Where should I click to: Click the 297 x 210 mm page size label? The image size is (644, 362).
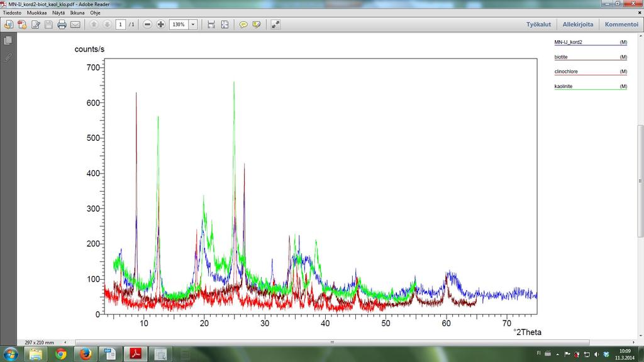(x=40, y=343)
